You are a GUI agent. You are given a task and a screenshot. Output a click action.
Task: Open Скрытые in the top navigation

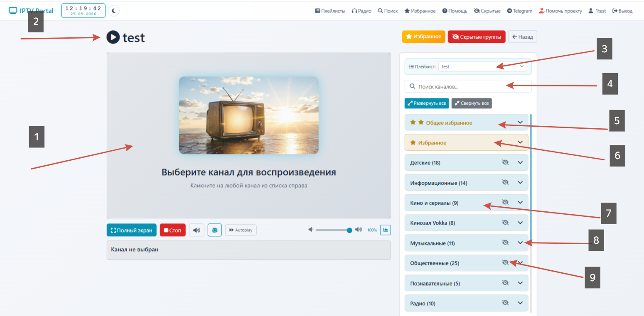click(x=487, y=11)
